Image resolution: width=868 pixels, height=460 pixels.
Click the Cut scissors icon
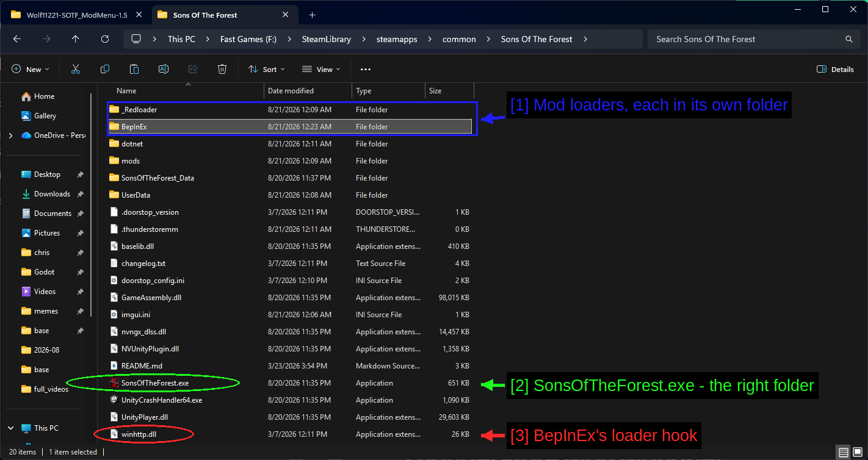(76, 70)
